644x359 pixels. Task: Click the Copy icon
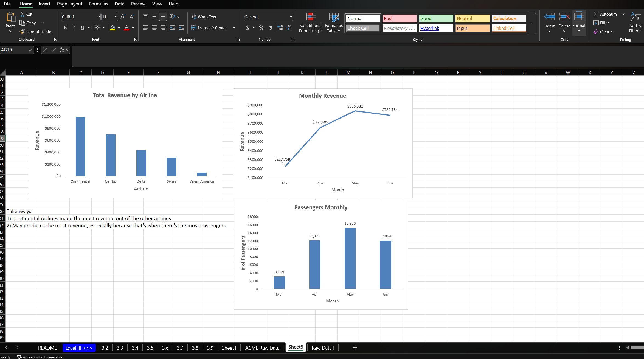[x=22, y=23]
